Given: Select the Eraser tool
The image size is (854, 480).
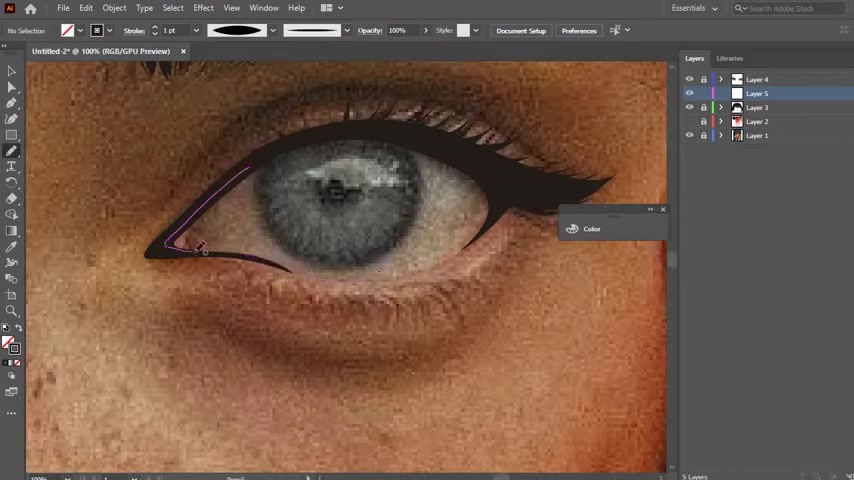Looking at the screenshot, I should pos(11,199).
